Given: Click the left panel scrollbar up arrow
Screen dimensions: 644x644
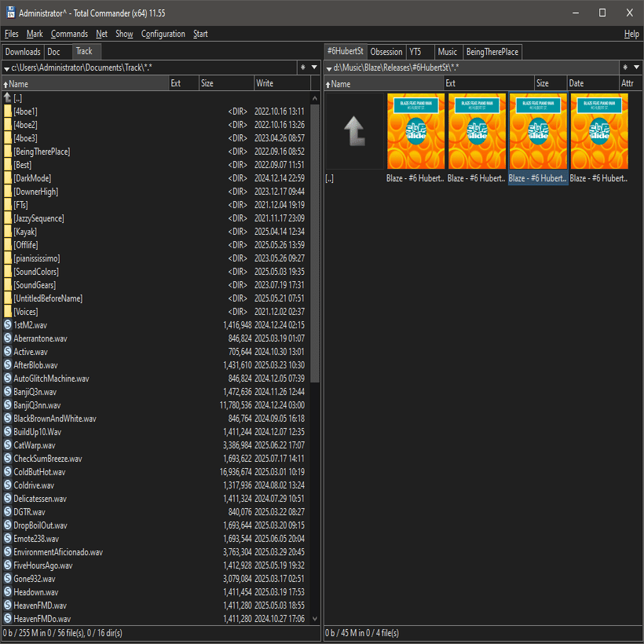Looking at the screenshot, I should (x=315, y=98).
